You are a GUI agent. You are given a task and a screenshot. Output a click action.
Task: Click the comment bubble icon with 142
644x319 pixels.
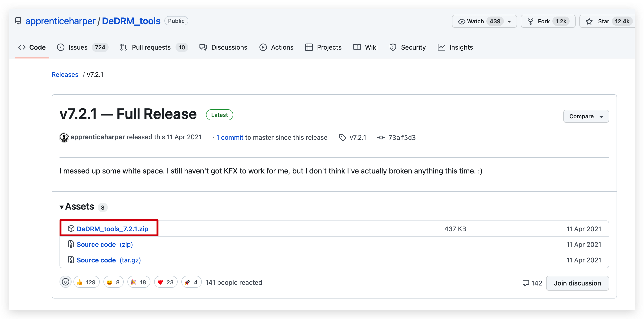tap(525, 283)
